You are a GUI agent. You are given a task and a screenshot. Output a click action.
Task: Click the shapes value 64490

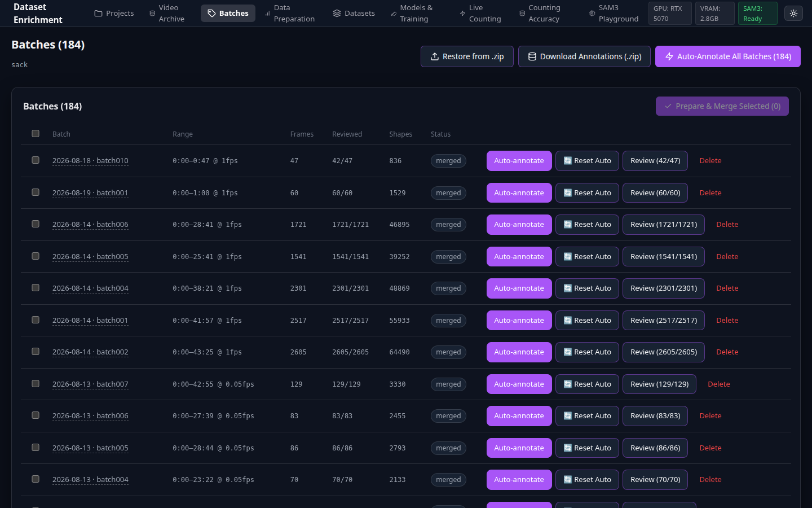click(399, 352)
